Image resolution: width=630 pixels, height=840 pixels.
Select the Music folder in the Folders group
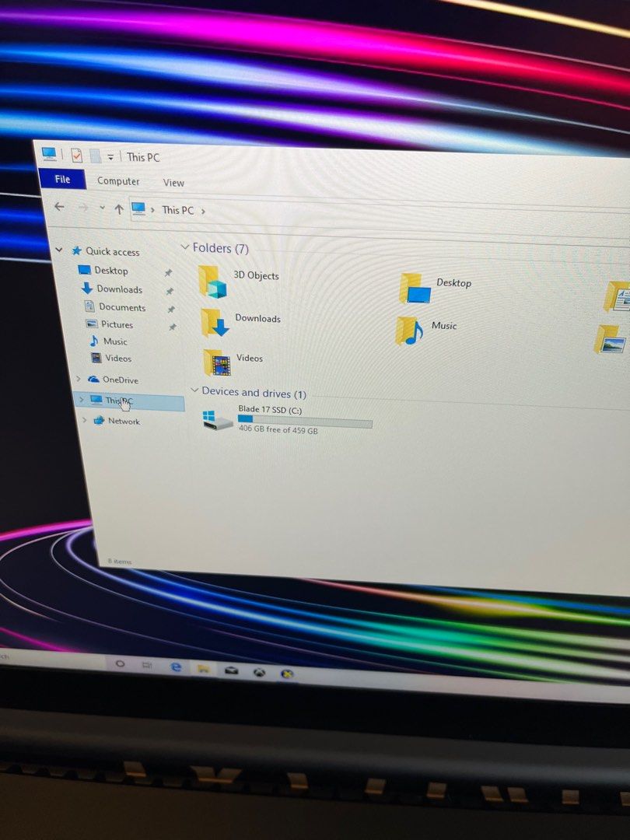[x=426, y=330]
